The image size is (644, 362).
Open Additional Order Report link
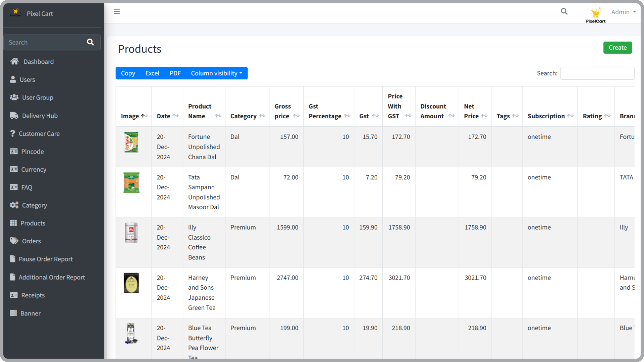click(x=52, y=277)
